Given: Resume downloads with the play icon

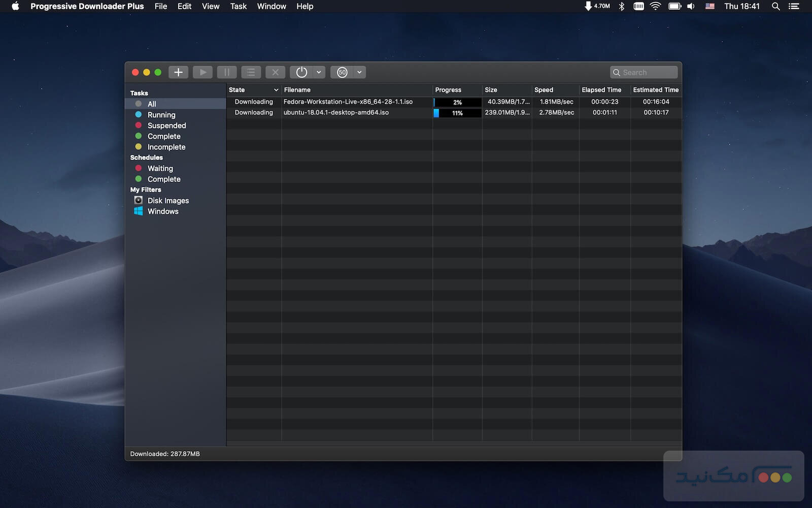Looking at the screenshot, I should [202, 72].
